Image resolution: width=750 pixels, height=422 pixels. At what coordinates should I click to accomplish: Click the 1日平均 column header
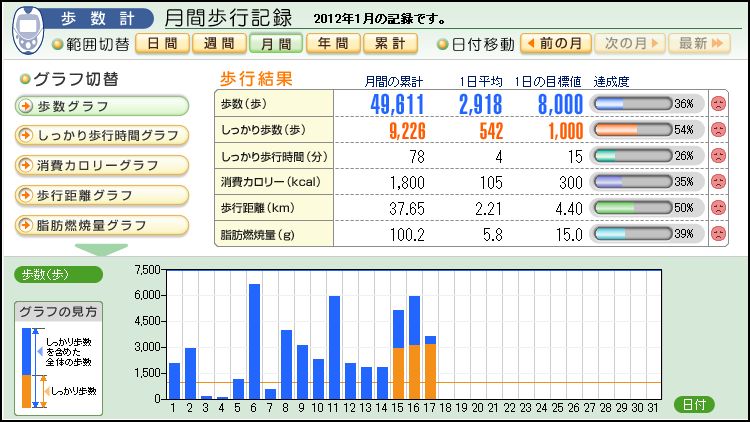[x=481, y=82]
